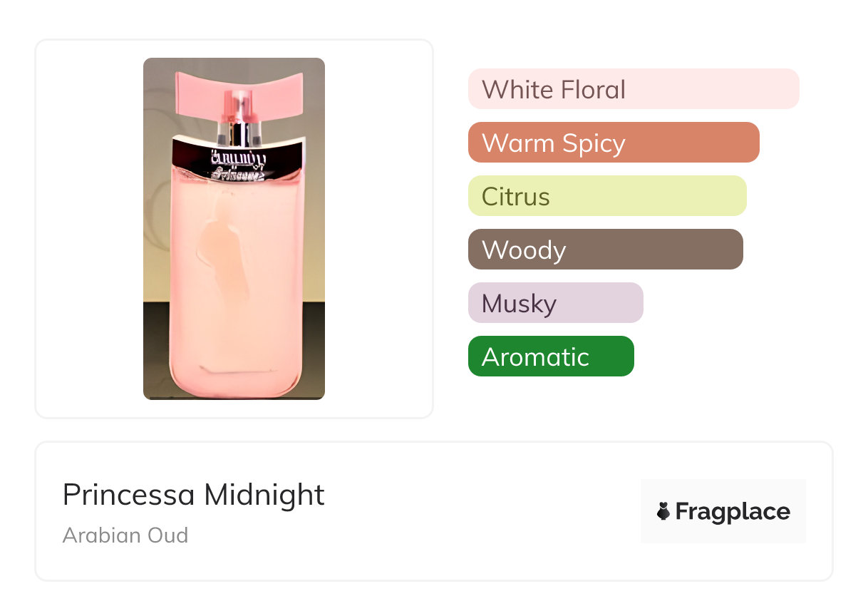Select the White Floral accord bar
868x616 pixels.
pyautogui.click(x=633, y=89)
